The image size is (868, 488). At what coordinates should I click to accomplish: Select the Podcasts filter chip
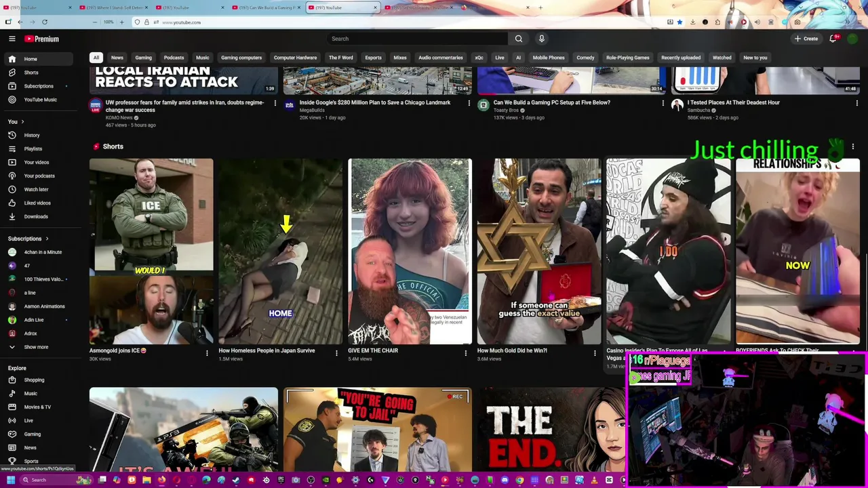174,58
